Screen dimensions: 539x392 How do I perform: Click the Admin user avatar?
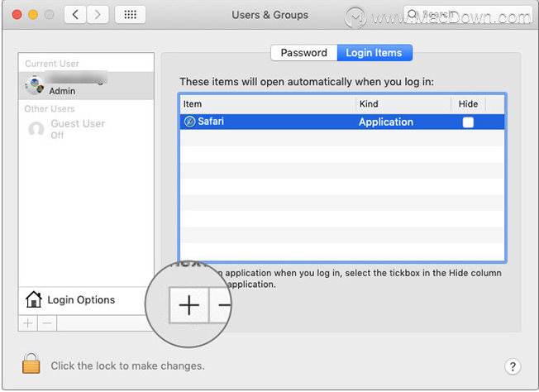[x=35, y=85]
